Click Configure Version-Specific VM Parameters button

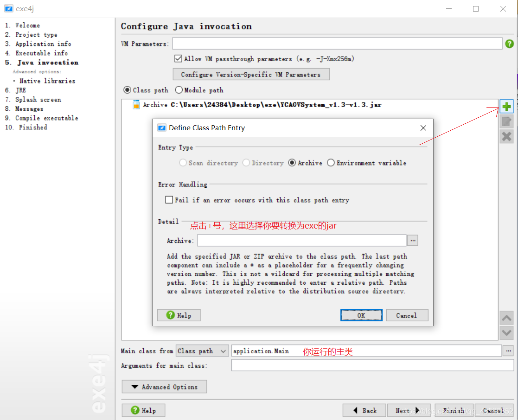coord(251,74)
